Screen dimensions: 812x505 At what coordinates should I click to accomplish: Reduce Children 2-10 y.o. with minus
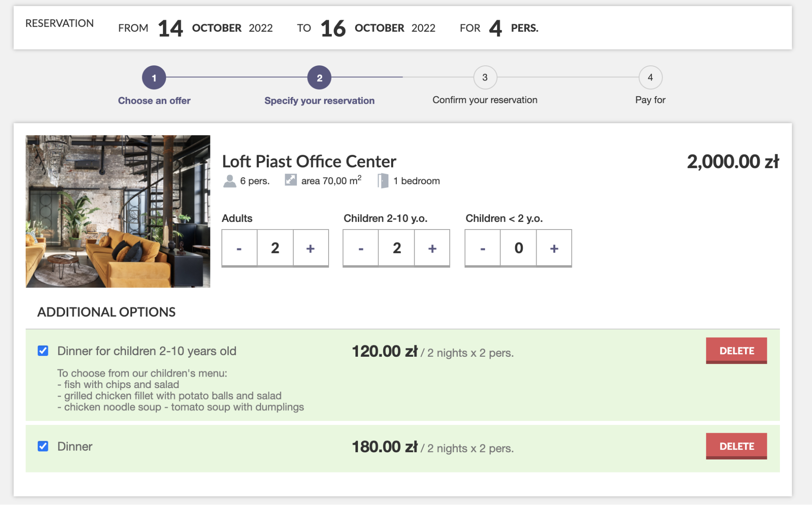(x=361, y=248)
